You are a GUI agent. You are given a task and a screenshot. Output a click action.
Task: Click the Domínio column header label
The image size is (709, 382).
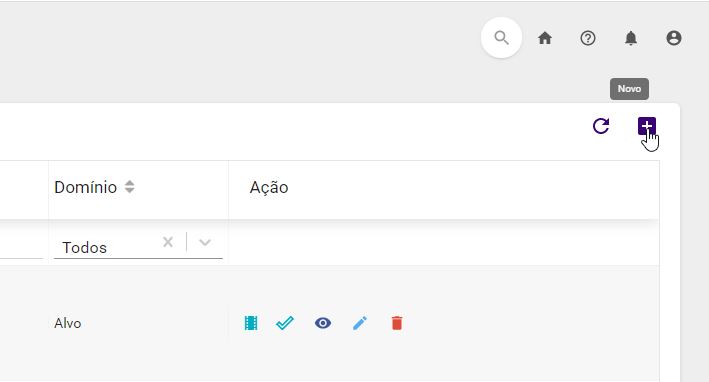[x=85, y=187]
